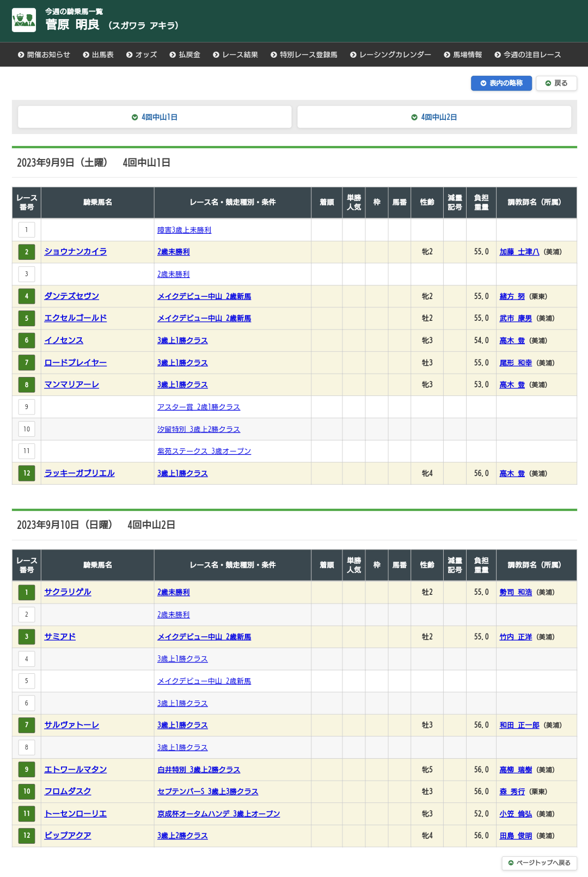The height and width of the screenshot is (877, 588).
Task: Open trainer 勢司 和浩 link
Action: click(x=516, y=592)
